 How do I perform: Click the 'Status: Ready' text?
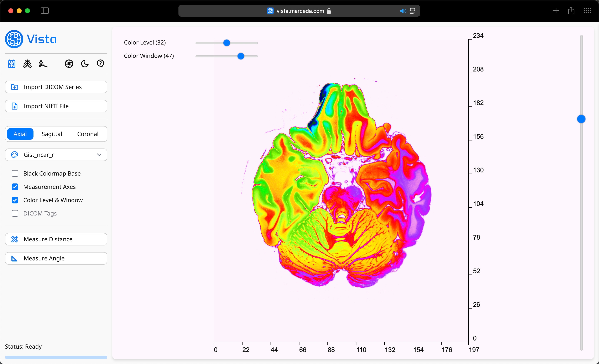click(23, 347)
